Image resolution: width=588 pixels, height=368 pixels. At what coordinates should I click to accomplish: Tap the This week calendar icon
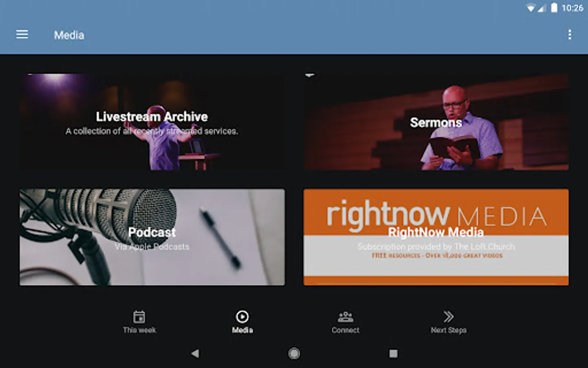click(x=139, y=316)
